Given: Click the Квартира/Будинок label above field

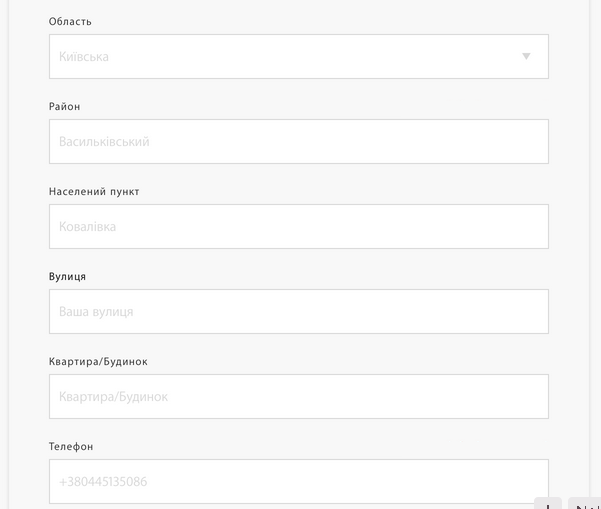Looking at the screenshot, I should click(98, 362).
